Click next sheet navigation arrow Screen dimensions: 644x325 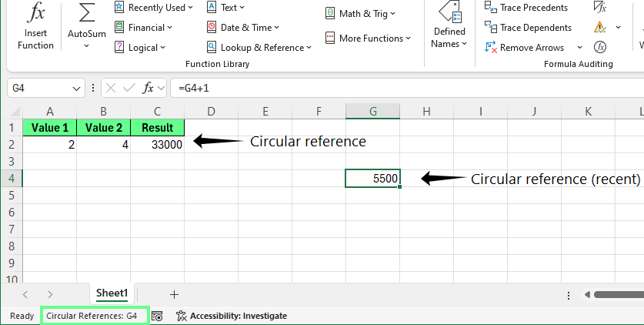click(x=50, y=294)
